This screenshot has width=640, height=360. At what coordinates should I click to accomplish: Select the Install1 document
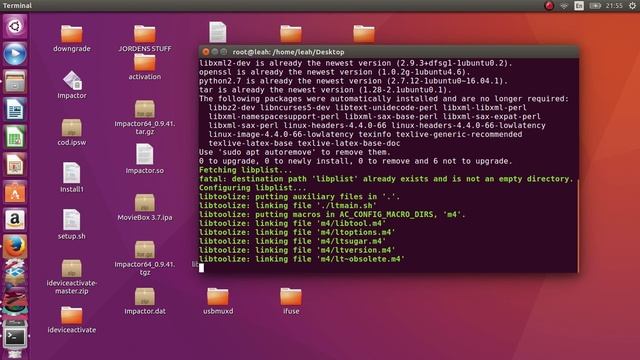coord(71,178)
